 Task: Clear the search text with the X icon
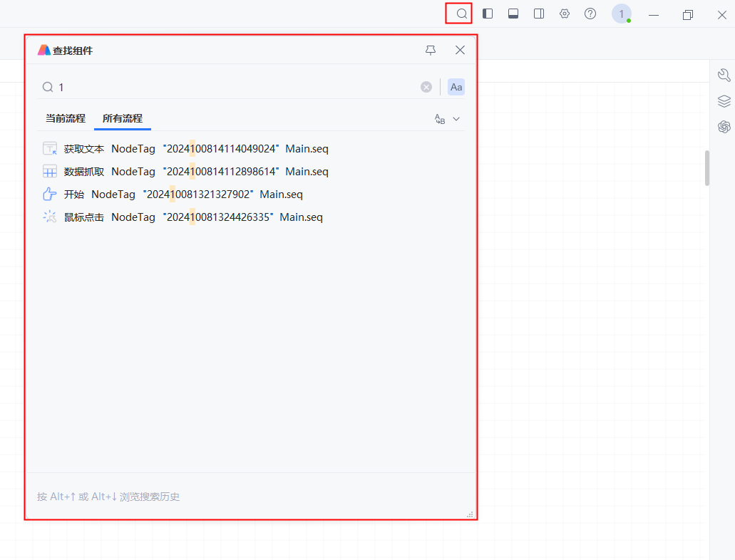[x=426, y=87]
